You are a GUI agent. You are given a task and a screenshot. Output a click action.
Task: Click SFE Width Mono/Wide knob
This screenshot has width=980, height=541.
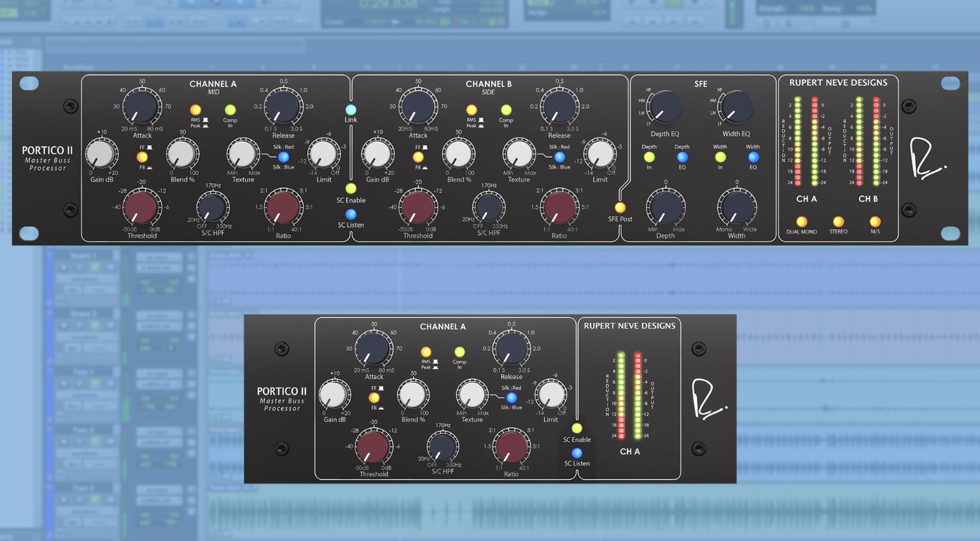(737, 207)
